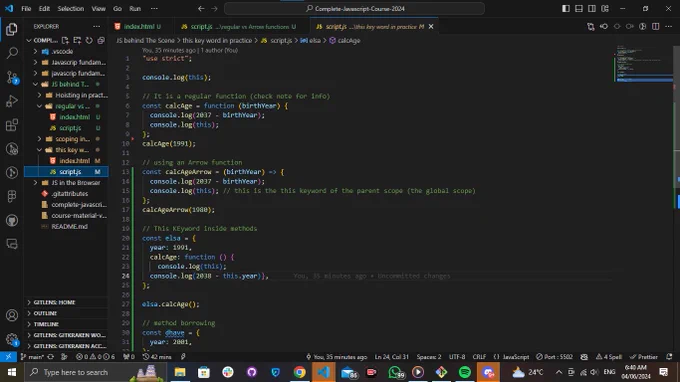This screenshot has height=382, width=680.
Task: Expand Hoisting in pract... folder
Action: [x=66, y=95]
